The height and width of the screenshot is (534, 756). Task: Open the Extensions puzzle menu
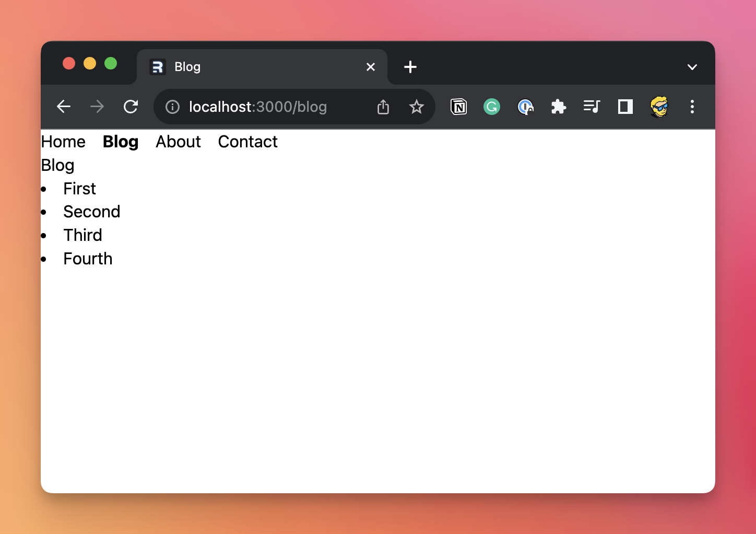(558, 107)
